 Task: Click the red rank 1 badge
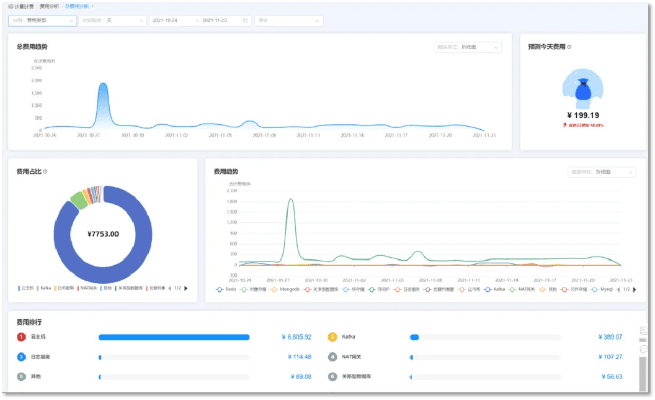point(21,337)
